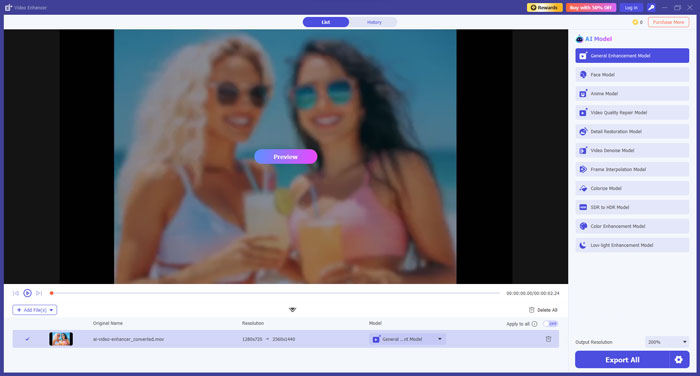Viewport: 700px width, 376px height.
Task: Click the Preview button on video
Action: point(286,157)
